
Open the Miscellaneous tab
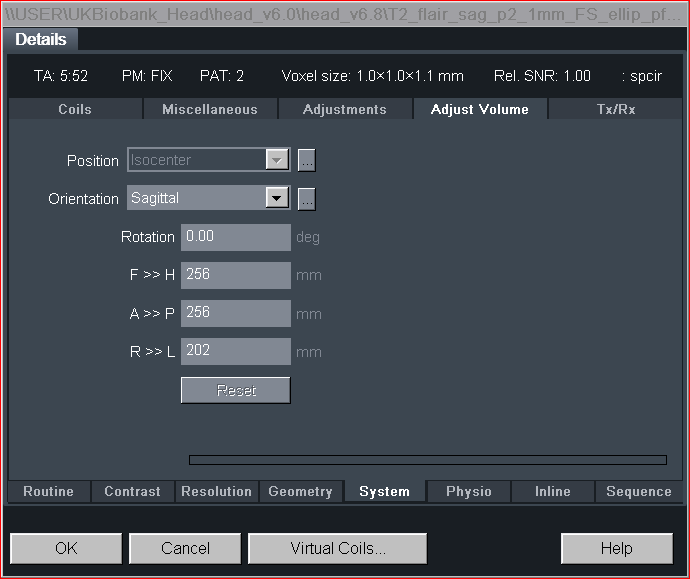point(210,109)
